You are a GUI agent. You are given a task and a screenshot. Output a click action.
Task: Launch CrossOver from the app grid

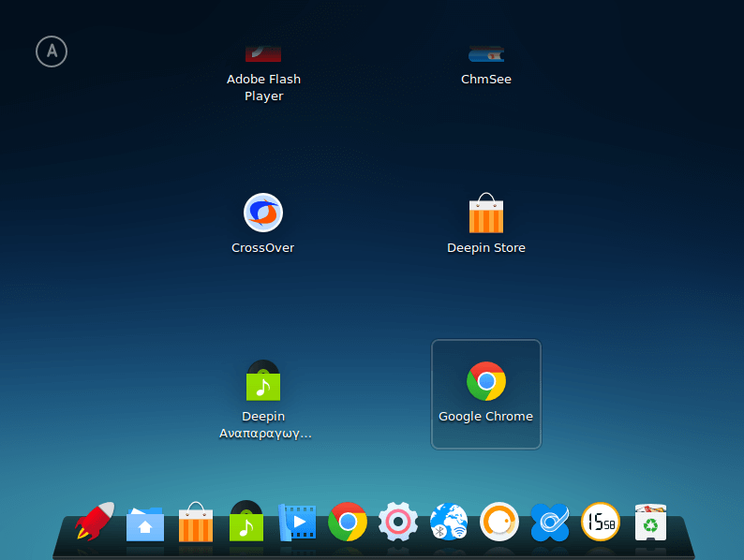(x=263, y=213)
